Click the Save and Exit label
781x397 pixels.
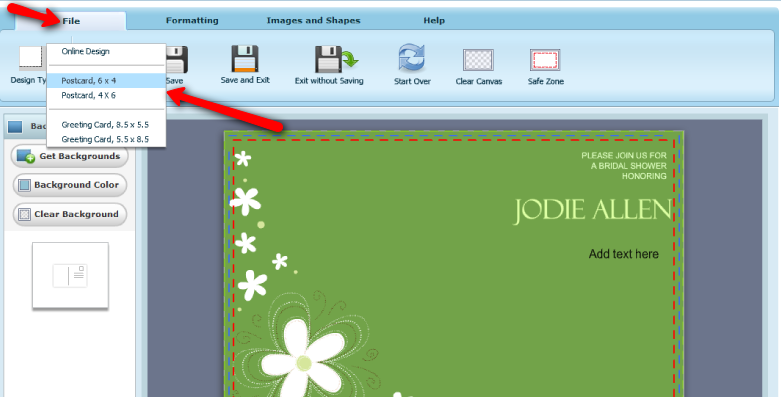coord(245,80)
